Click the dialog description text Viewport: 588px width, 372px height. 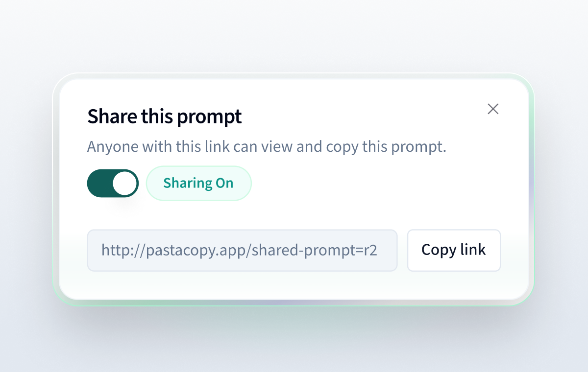[267, 146]
